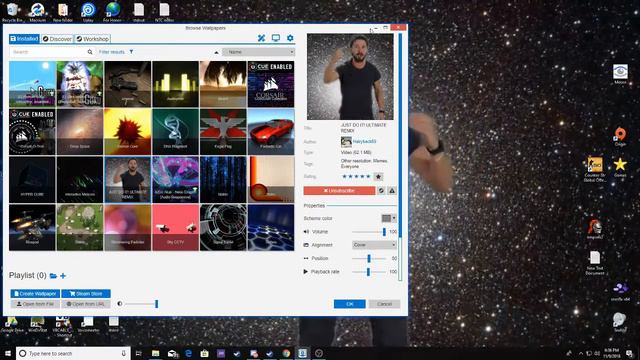Viewport: 640px width, 360px height.
Task: Click the taskbar microphone icon
Action: (x=123, y=353)
